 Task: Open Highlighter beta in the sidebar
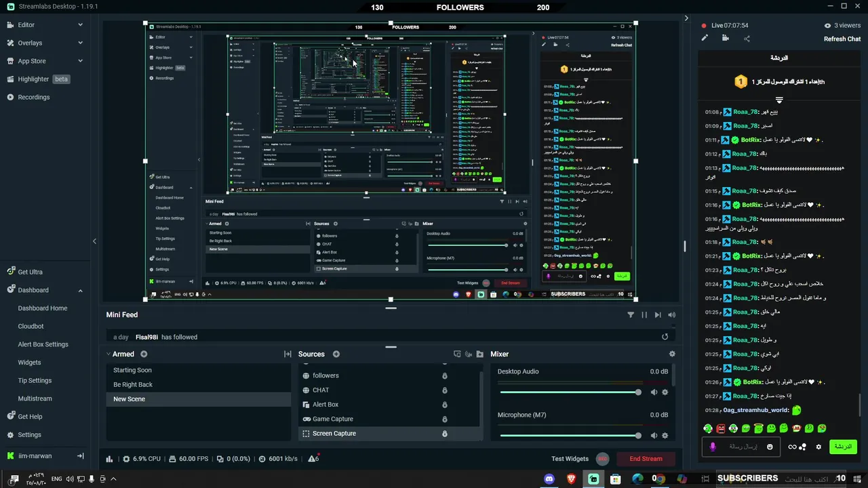coord(43,79)
